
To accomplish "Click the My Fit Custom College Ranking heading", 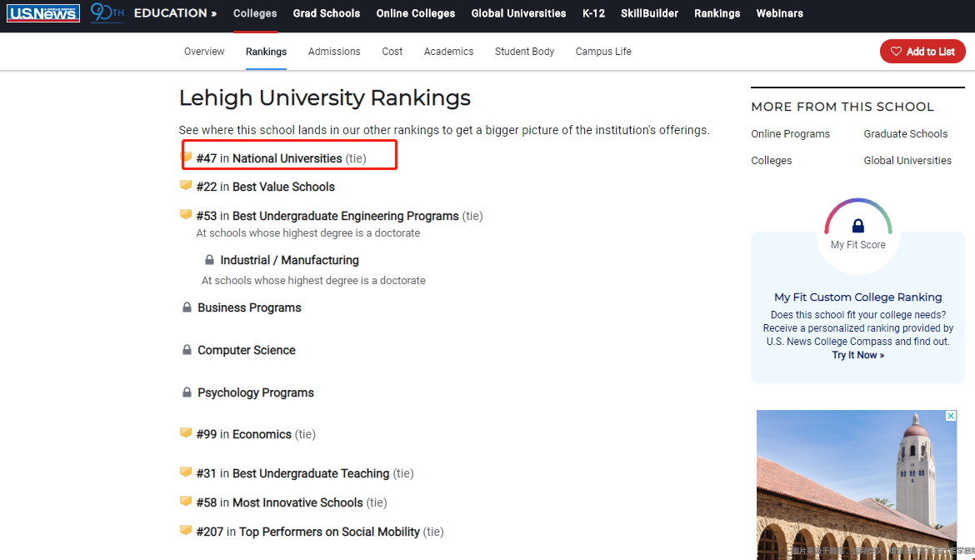I will tap(858, 297).
